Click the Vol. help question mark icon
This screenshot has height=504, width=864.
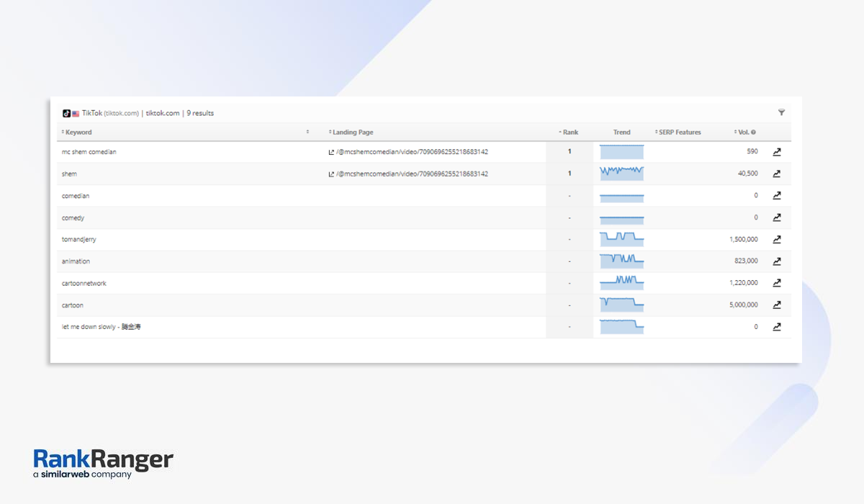click(753, 132)
